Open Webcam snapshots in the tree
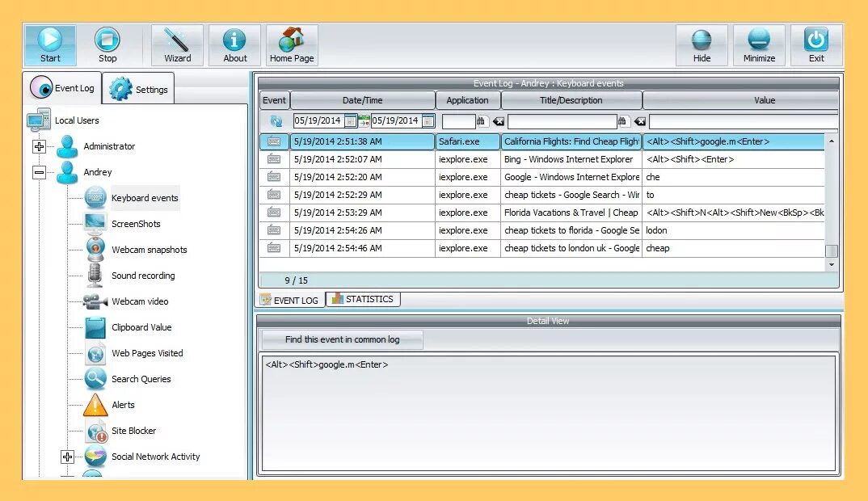This screenshot has height=501, width=868. [149, 250]
